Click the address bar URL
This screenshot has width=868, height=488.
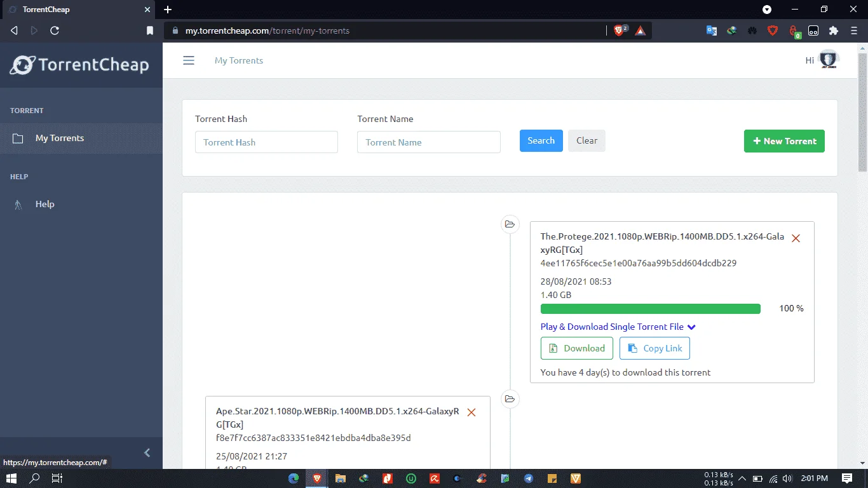pos(268,30)
